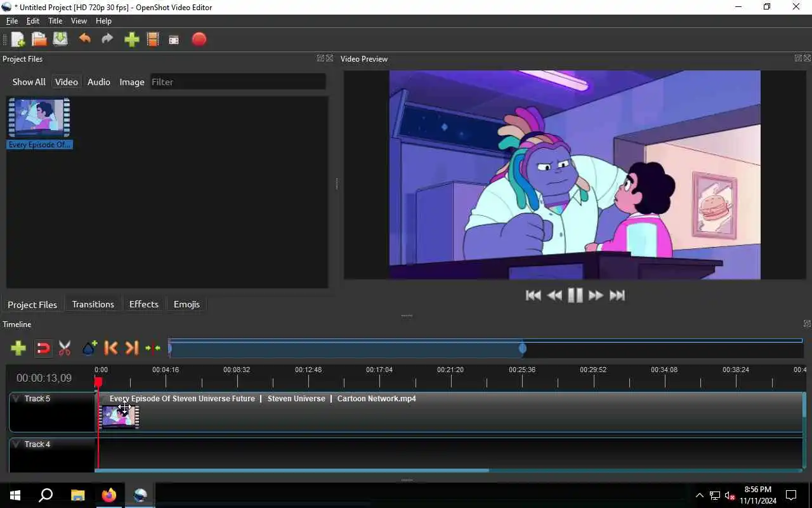This screenshot has width=812, height=508.
Task: Switch to the Transitions tab
Action: 93,304
